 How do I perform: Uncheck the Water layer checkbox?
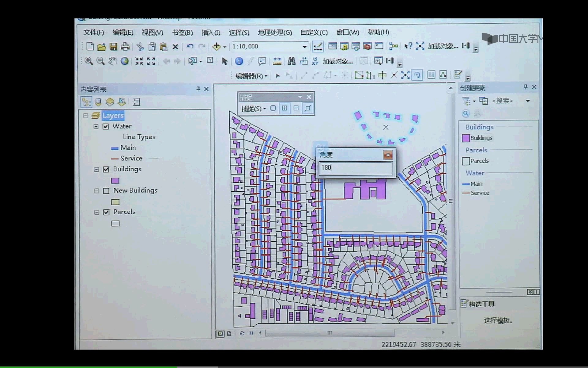106,126
